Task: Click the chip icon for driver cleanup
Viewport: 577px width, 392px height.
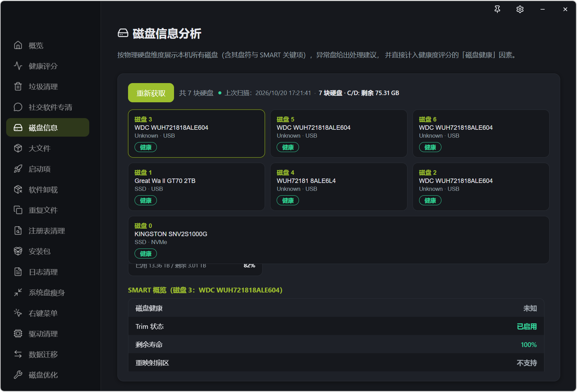Action: pyautogui.click(x=18, y=333)
